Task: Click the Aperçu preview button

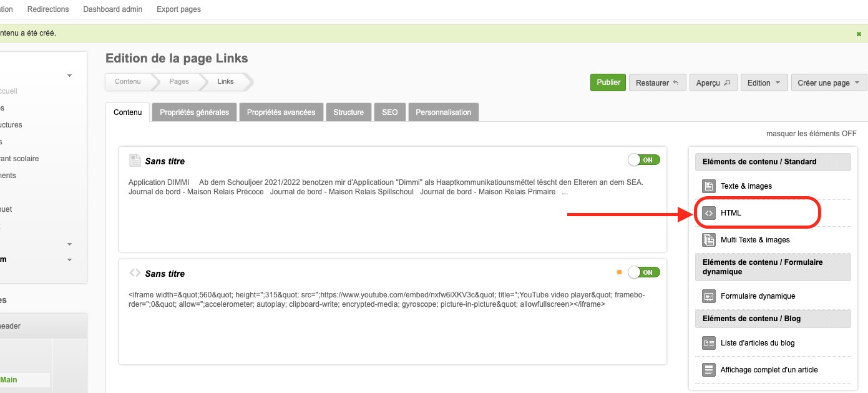Action: click(x=713, y=82)
